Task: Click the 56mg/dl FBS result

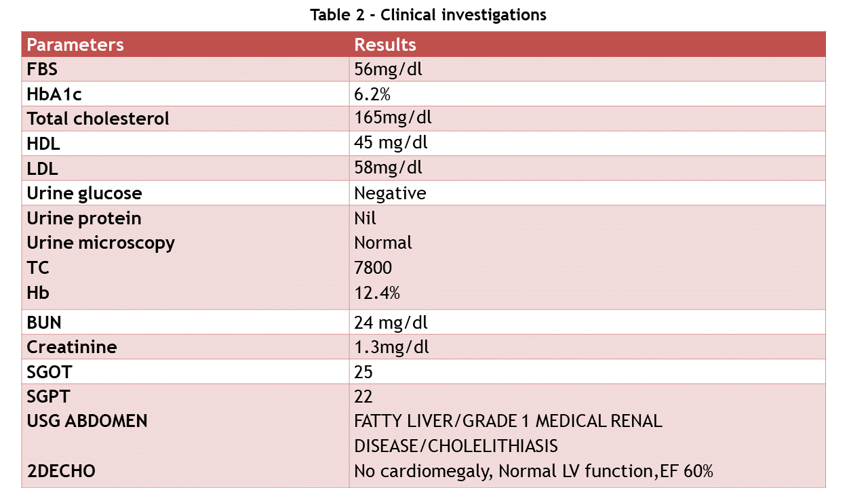Action: pyautogui.click(x=388, y=69)
